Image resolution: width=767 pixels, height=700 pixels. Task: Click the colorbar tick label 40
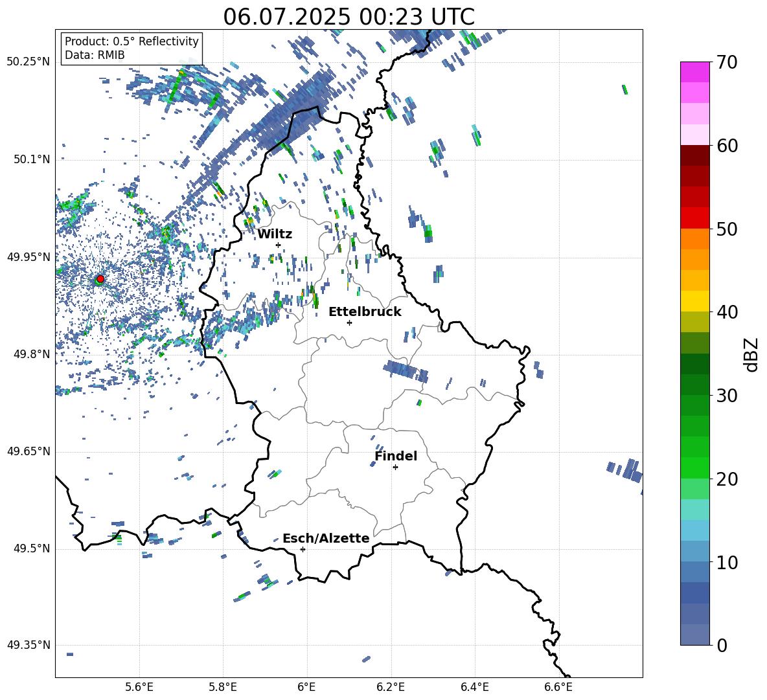[x=727, y=312]
